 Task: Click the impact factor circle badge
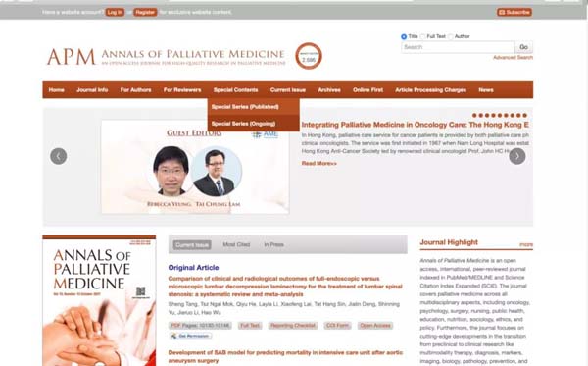309,56
